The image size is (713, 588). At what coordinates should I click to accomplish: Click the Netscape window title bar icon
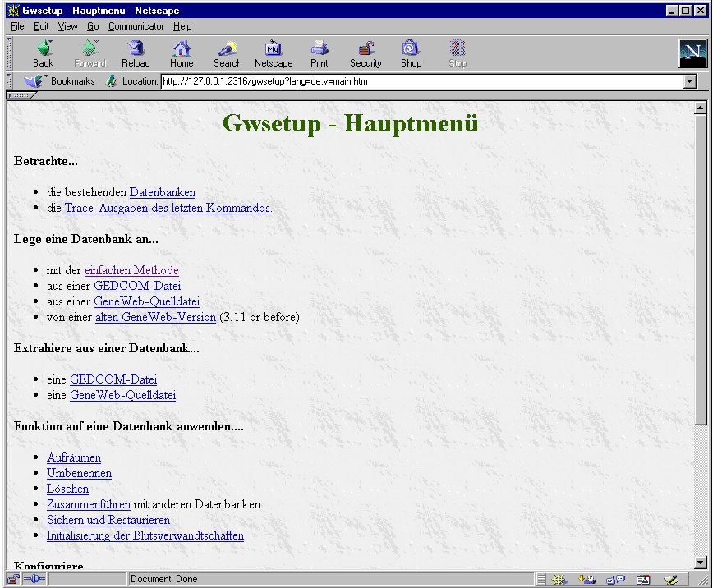coord(13,11)
